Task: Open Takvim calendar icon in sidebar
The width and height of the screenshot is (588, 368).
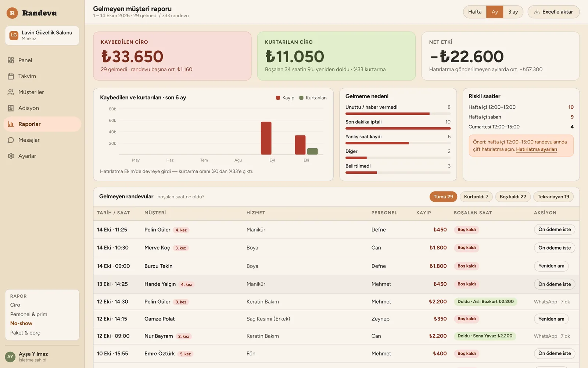Action: [11, 76]
